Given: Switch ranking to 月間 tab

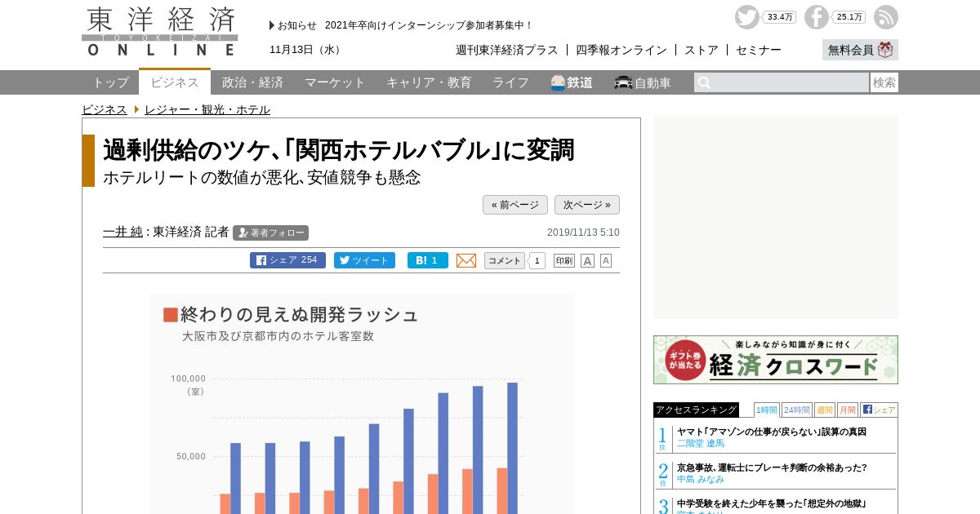Looking at the screenshot, I should 847,410.
